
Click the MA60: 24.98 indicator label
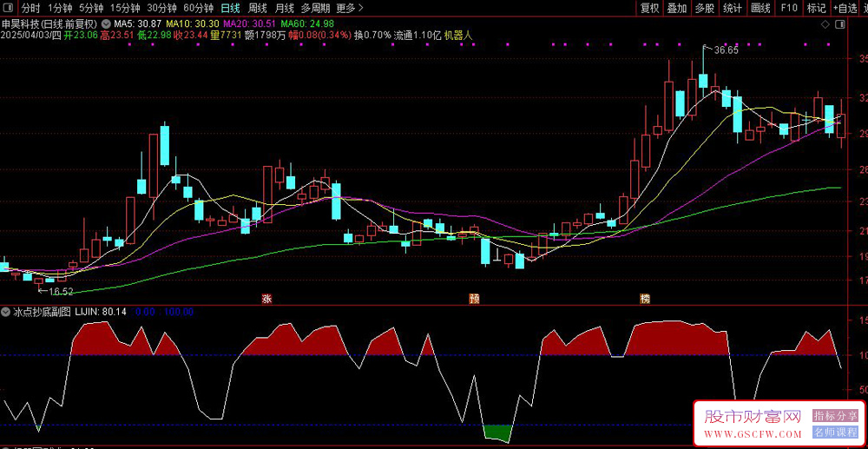(307, 24)
